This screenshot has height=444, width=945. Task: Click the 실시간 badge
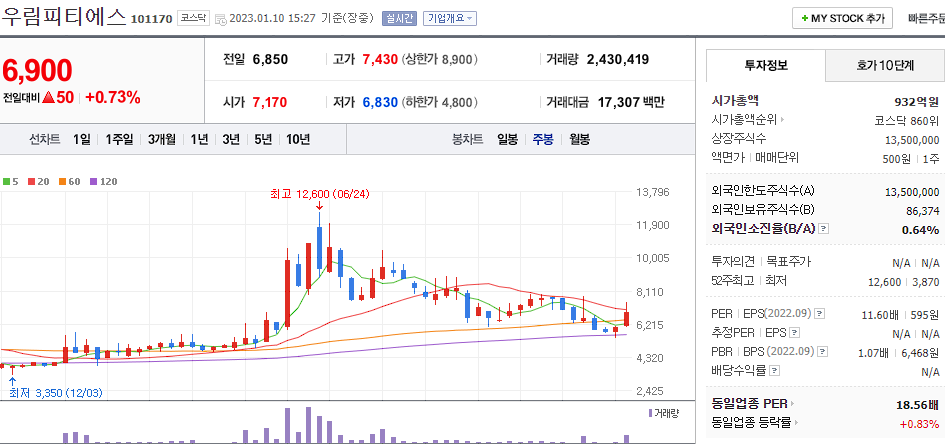click(400, 19)
